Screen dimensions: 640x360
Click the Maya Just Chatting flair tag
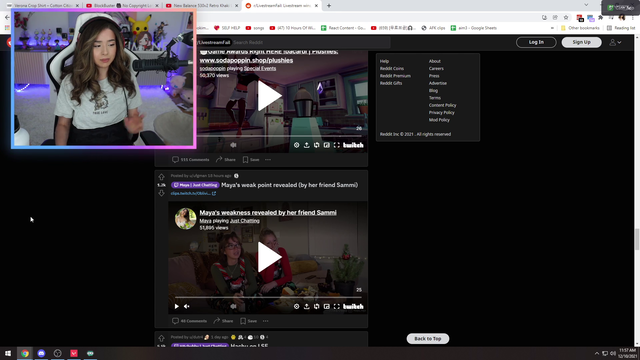click(x=195, y=185)
